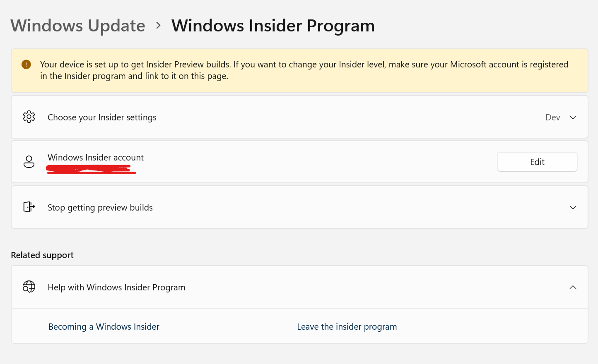The height and width of the screenshot is (364, 598).
Task: Expand Stop getting preview builds chevron
Action: click(x=573, y=208)
